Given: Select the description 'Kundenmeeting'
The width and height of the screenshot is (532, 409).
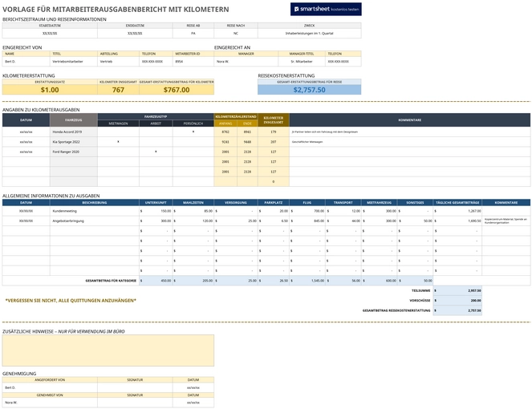Looking at the screenshot, I should (x=95, y=211).
